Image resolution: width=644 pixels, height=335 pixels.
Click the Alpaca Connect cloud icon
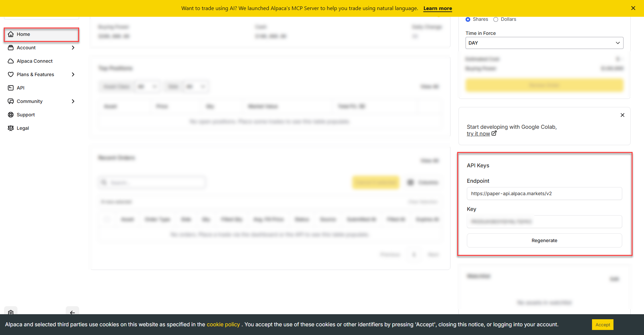[11, 61]
